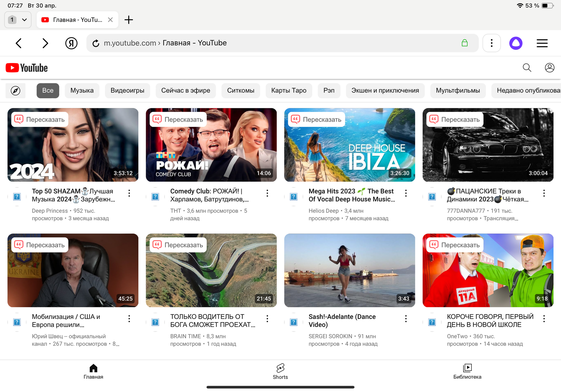Select the Сейчас в эфире filter chip
The image size is (561, 392).
click(185, 91)
